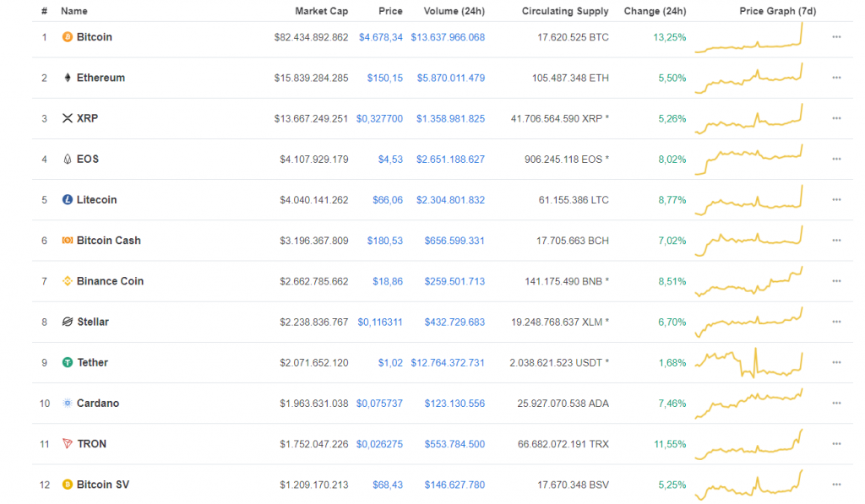The image size is (865, 504).
Task: Click the Tether logo icon
Action: pyautogui.click(x=68, y=362)
